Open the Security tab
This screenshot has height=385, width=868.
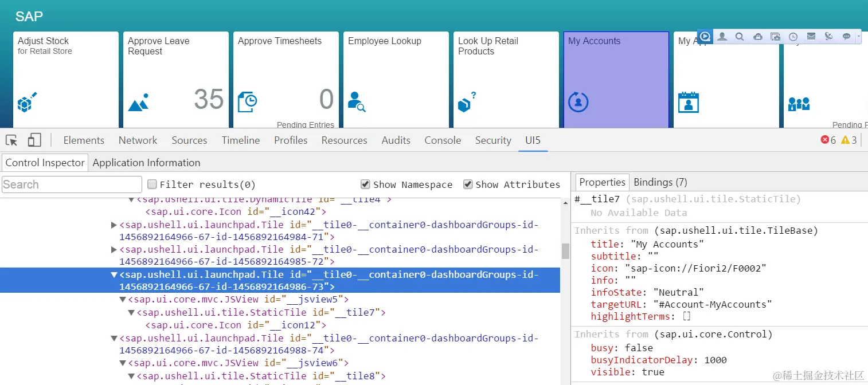[x=493, y=140]
